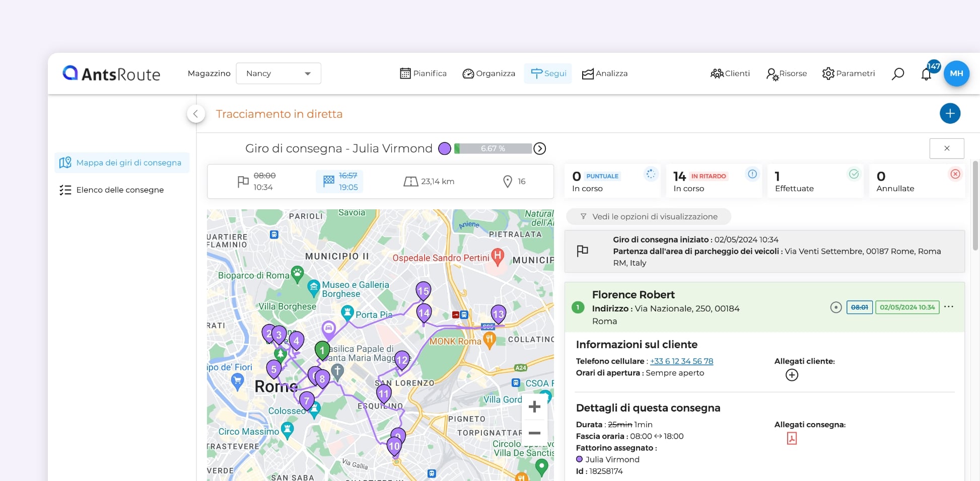This screenshot has height=481, width=980.
Task: Add a customer attachment
Action: tap(792, 375)
